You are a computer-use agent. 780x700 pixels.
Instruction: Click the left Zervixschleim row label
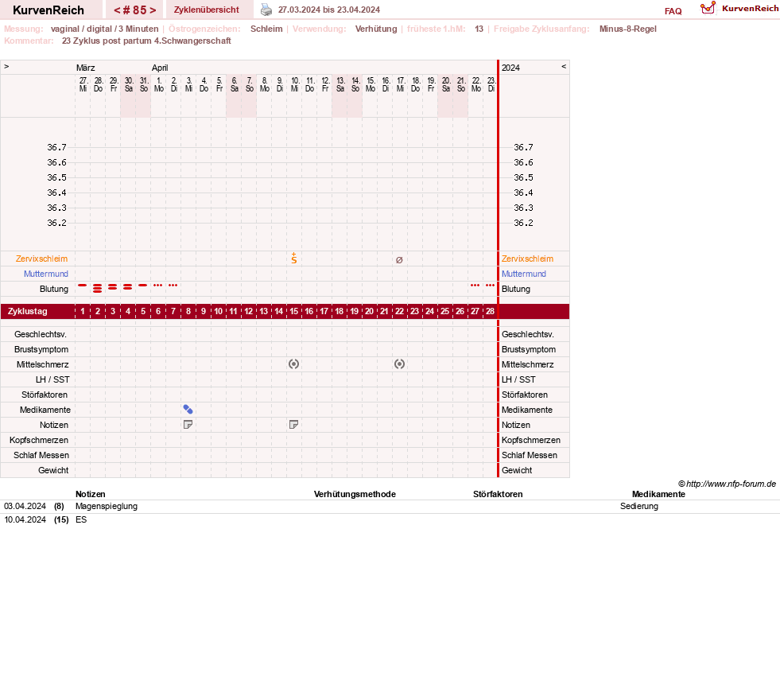coord(42,259)
